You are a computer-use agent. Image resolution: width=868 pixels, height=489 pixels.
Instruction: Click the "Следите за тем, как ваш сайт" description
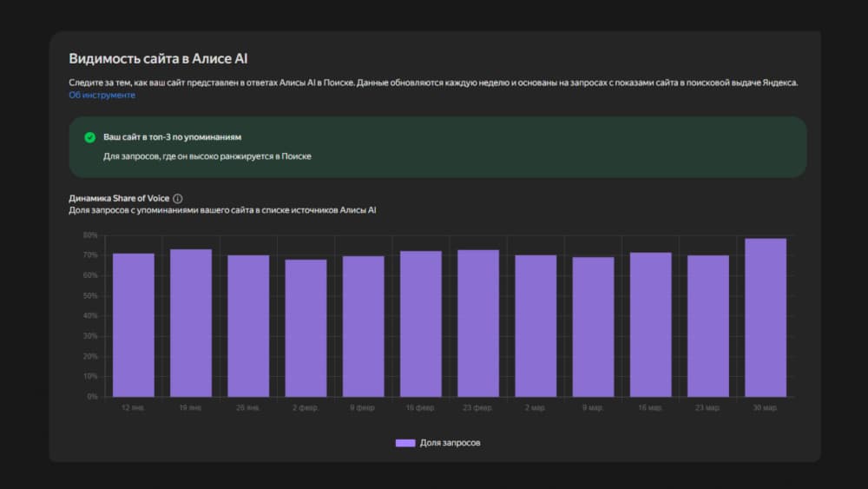pos(433,83)
